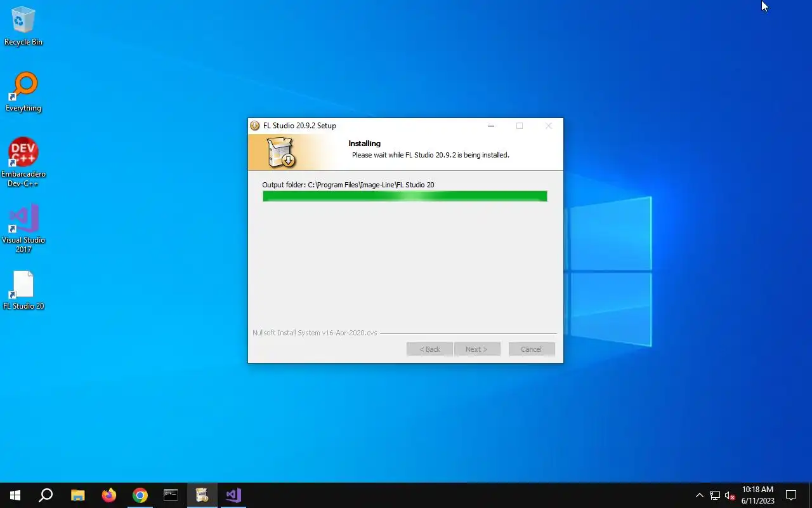Select the Visual Studio 2017 desktop shortcut
The height and width of the screenshot is (508, 812).
click(23, 229)
